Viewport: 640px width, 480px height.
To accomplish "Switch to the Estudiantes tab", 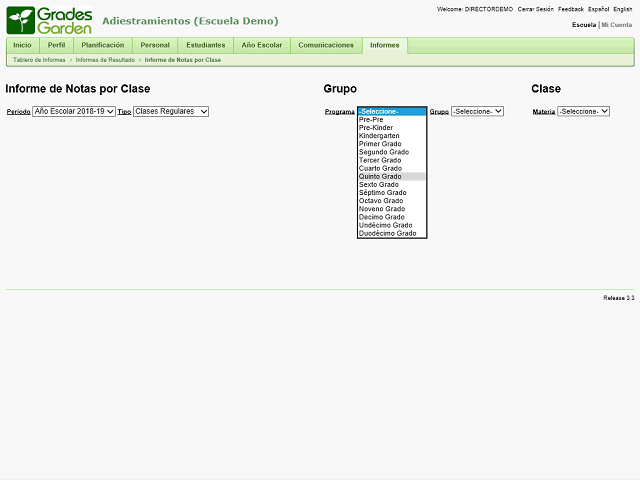I will click(205, 45).
